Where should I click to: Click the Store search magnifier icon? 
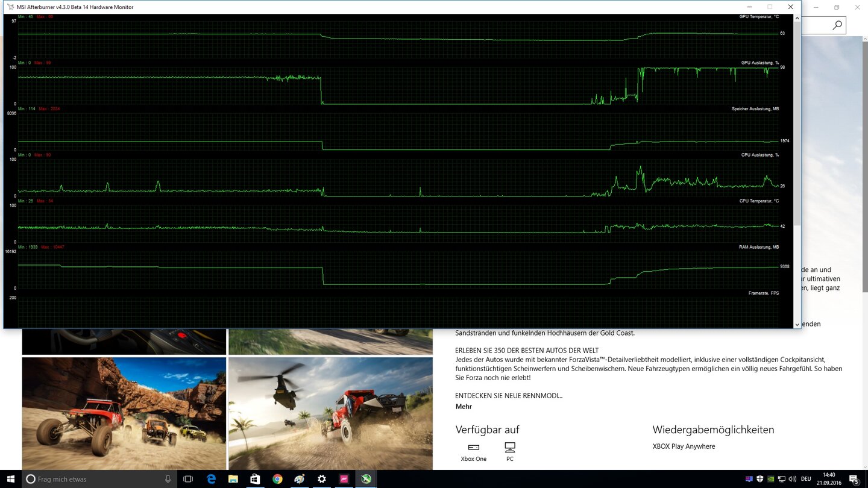[x=837, y=25]
